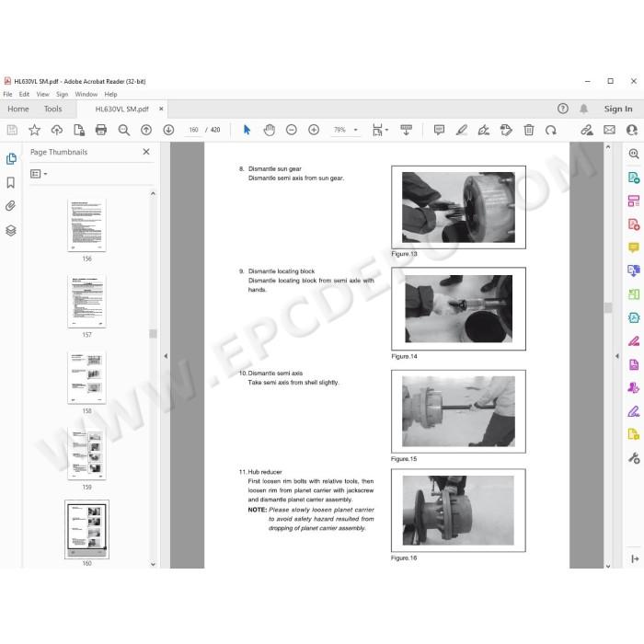This screenshot has width=644, height=644.
Task: Click the Add comment sticky note icon
Action: 439,131
